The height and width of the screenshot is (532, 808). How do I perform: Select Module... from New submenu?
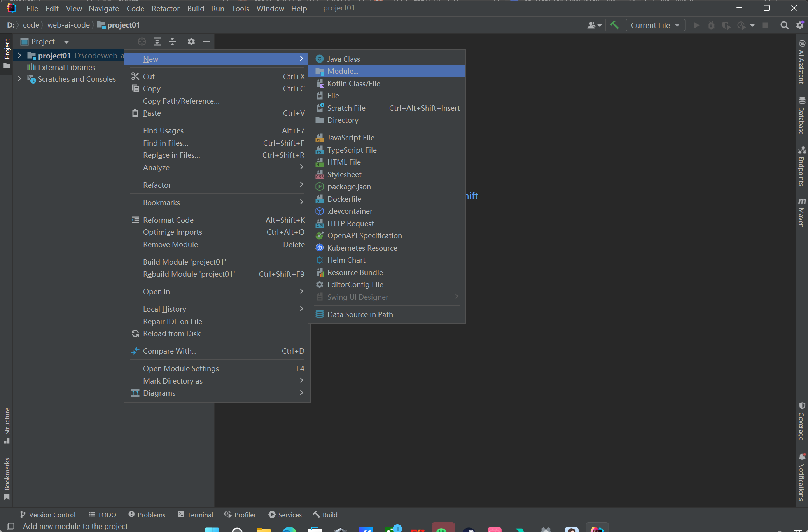(x=343, y=71)
